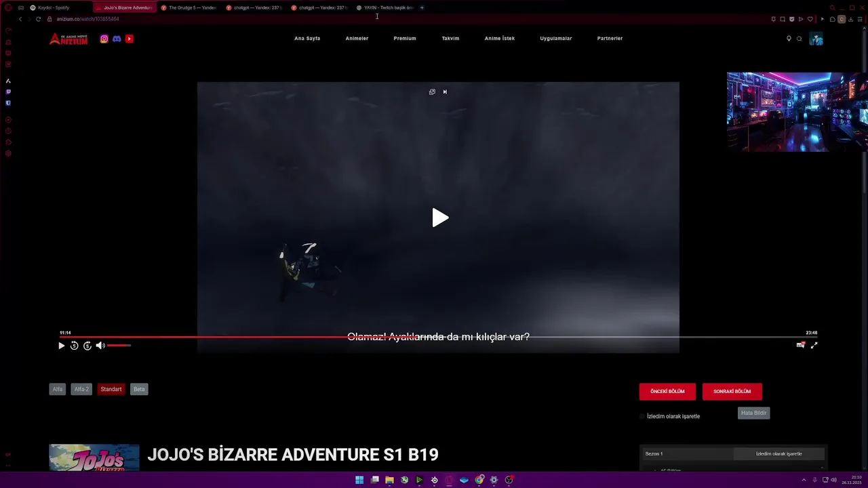Click İzledim olarak işaretle beside Sezon 1
868x488 pixels.
coord(779,454)
